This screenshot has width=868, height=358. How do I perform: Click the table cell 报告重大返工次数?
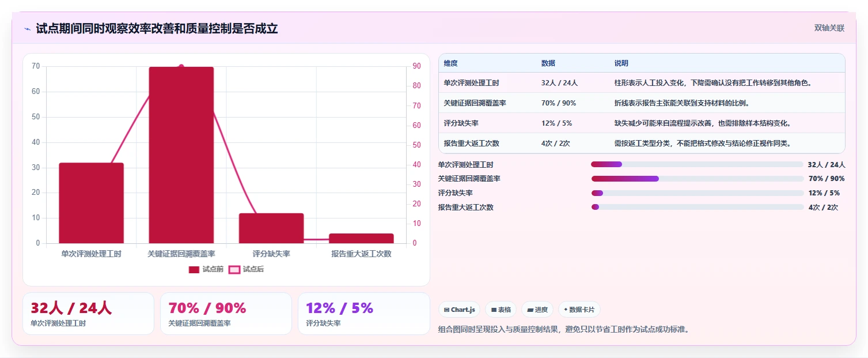(471, 144)
